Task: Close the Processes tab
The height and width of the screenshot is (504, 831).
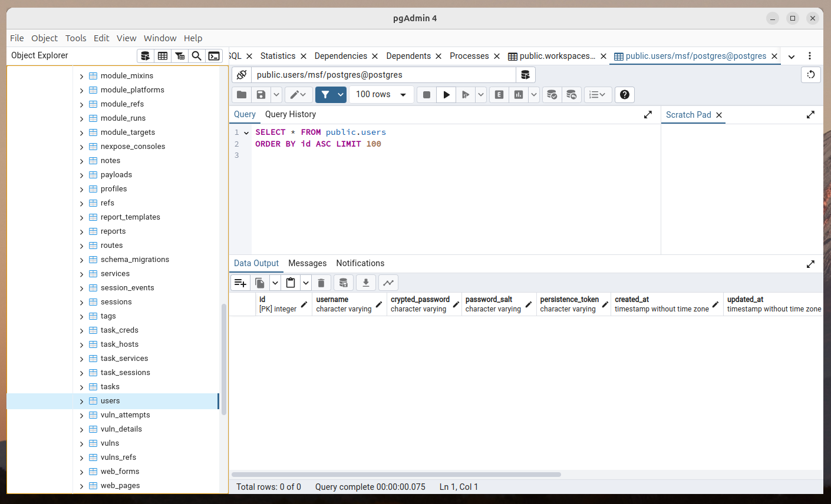Action: click(x=497, y=57)
